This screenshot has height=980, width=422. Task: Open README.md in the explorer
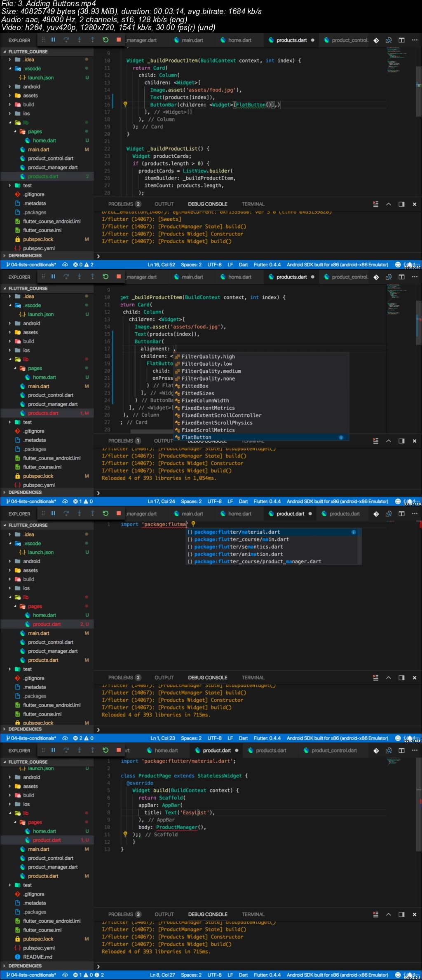(x=38, y=957)
